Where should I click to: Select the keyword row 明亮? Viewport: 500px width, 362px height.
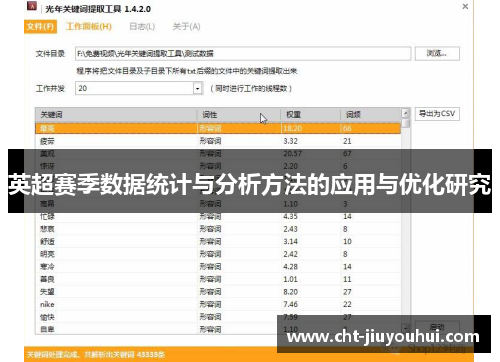[x=218, y=254]
